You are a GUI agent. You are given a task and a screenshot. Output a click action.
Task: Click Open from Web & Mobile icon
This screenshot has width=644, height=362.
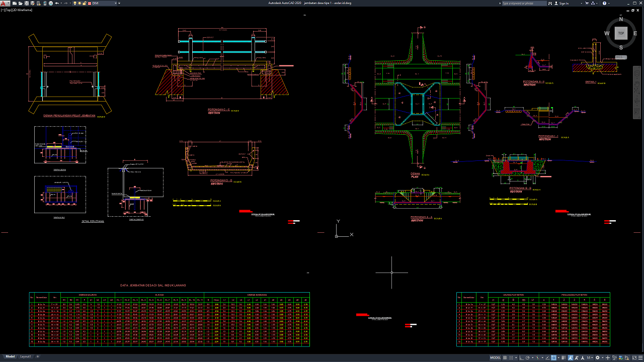pos(39,3)
